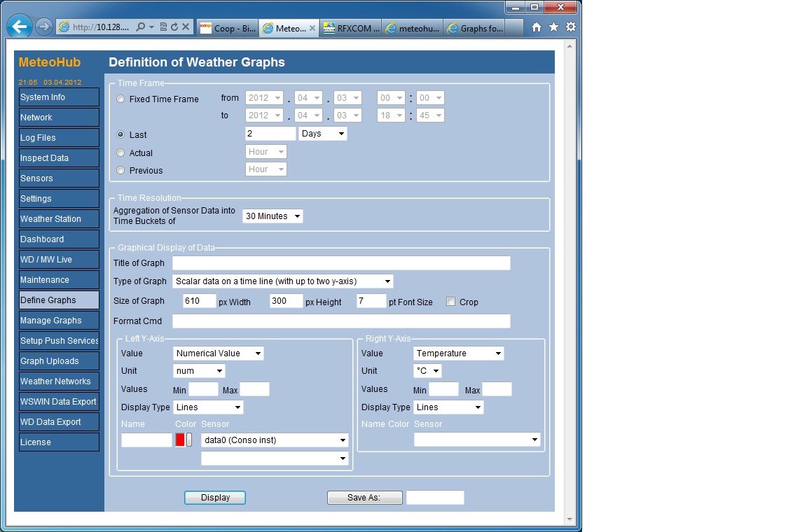Expand the Type of Graph dropdown
The image size is (807, 532).
282,281
